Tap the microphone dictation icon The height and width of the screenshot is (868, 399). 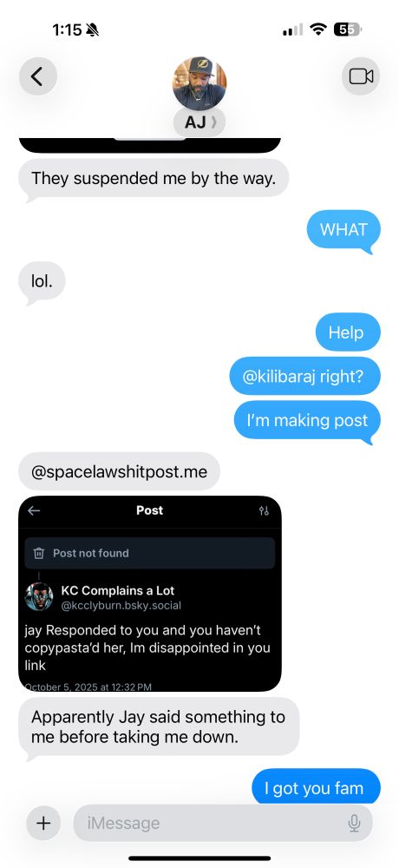coord(354,824)
